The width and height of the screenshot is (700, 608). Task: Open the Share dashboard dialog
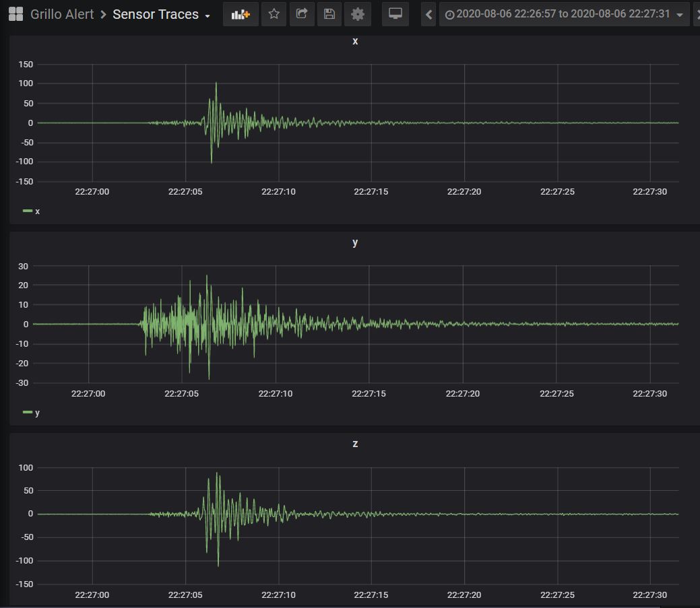302,14
